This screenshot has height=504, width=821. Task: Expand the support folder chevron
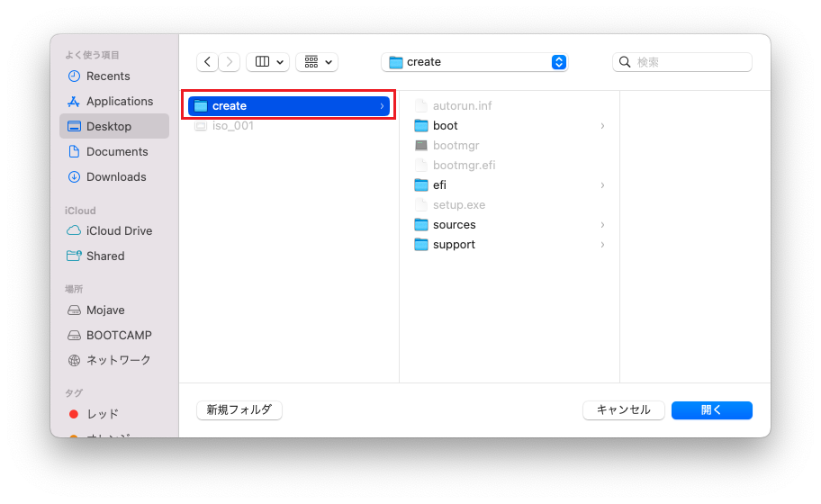tap(602, 245)
